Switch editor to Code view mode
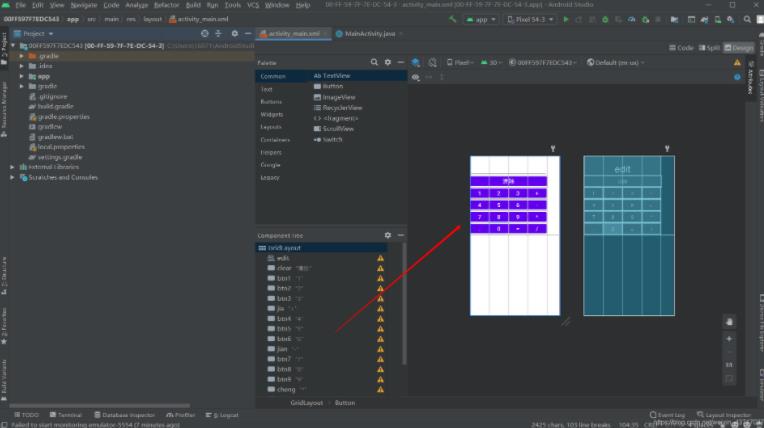764x428 pixels. [x=682, y=47]
